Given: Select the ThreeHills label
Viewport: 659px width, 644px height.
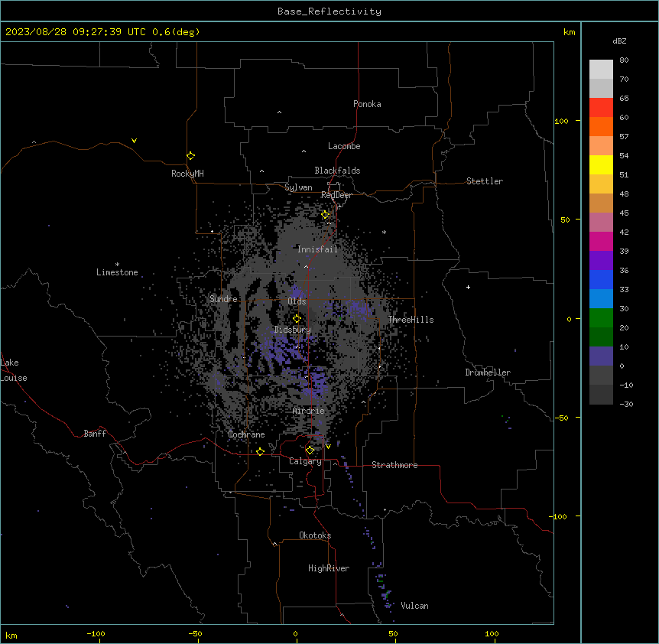Looking at the screenshot, I should (411, 320).
